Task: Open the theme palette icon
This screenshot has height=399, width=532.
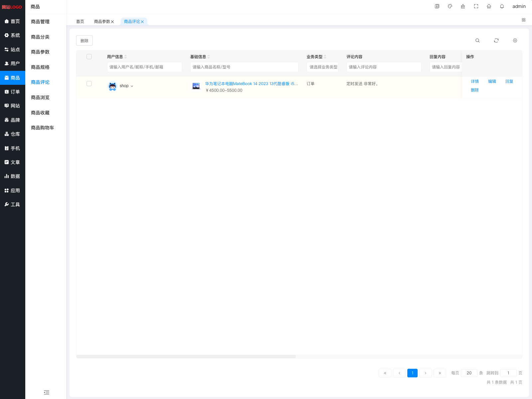Action: 450,6
